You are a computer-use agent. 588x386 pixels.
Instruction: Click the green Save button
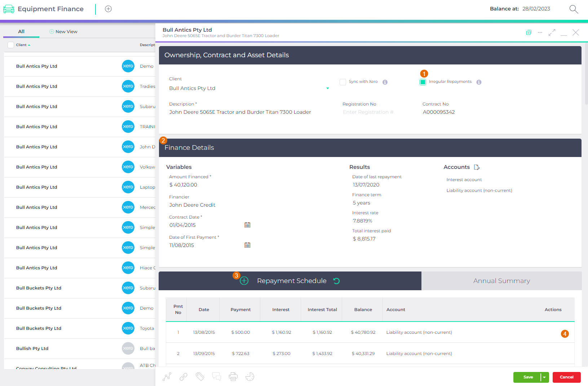(x=527, y=377)
